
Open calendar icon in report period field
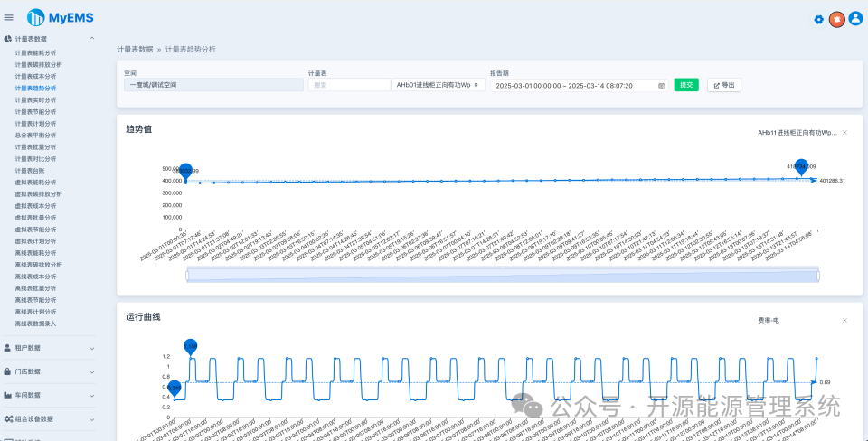click(661, 86)
